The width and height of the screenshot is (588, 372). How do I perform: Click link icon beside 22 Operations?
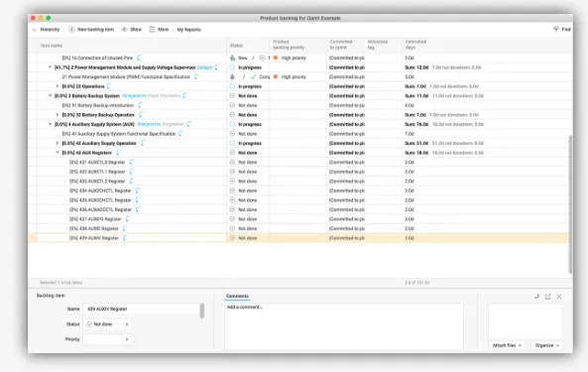(x=109, y=86)
